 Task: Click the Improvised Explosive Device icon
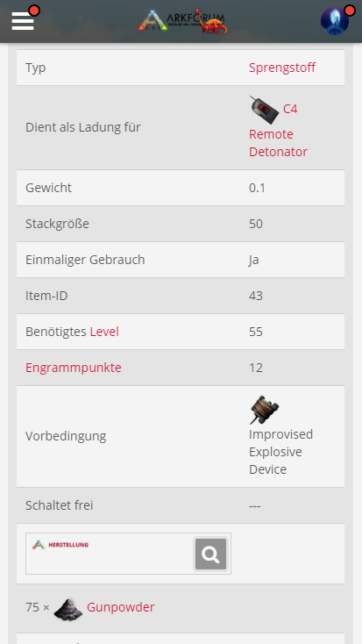click(265, 410)
